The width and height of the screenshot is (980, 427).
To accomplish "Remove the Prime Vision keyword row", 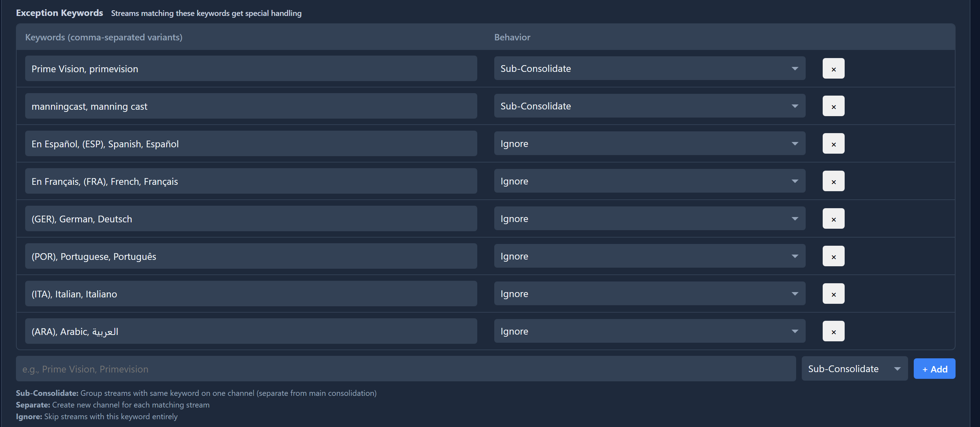I will pyautogui.click(x=833, y=69).
